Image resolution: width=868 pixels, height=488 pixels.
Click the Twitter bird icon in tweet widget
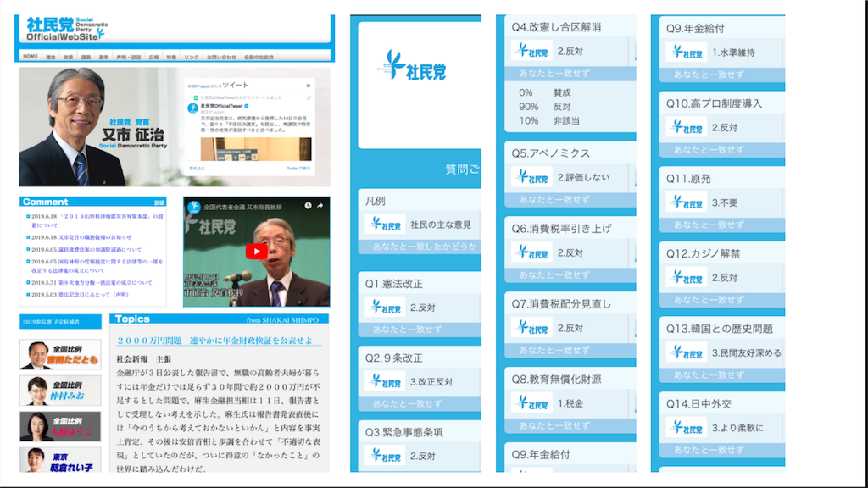[309, 98]
